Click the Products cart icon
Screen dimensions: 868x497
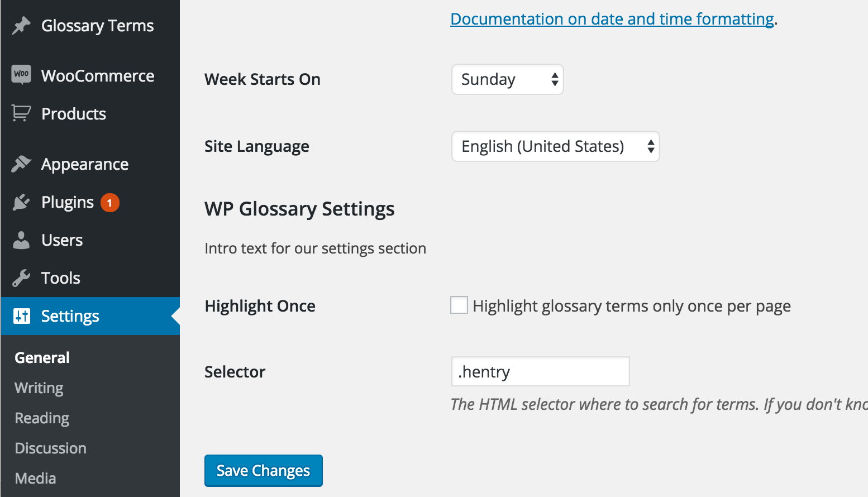(x=21, y=113)
